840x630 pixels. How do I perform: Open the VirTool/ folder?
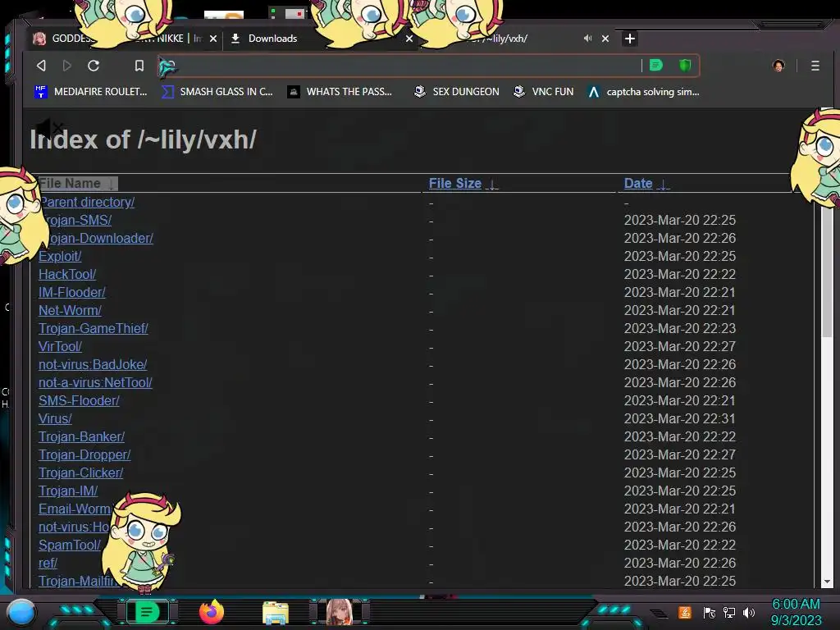pyautogui.click(x=60, y=347)
